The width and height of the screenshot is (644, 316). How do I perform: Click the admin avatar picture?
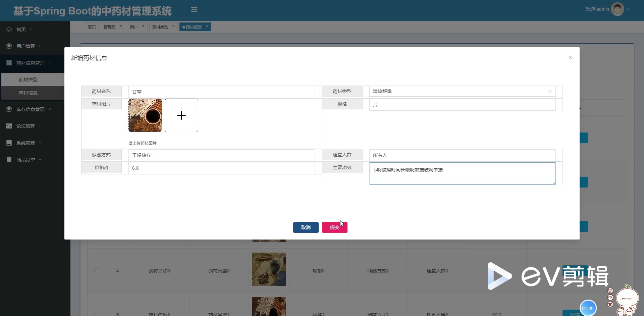pos(617,9)
